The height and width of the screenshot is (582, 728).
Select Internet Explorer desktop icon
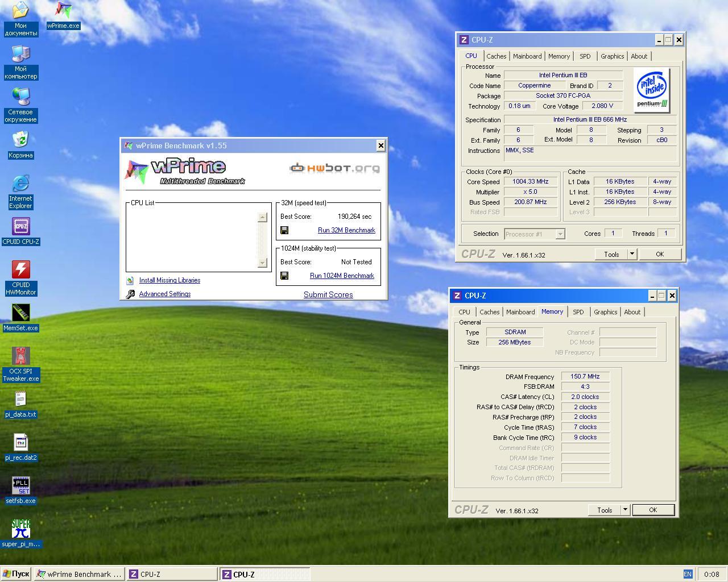tap(20, 192)
